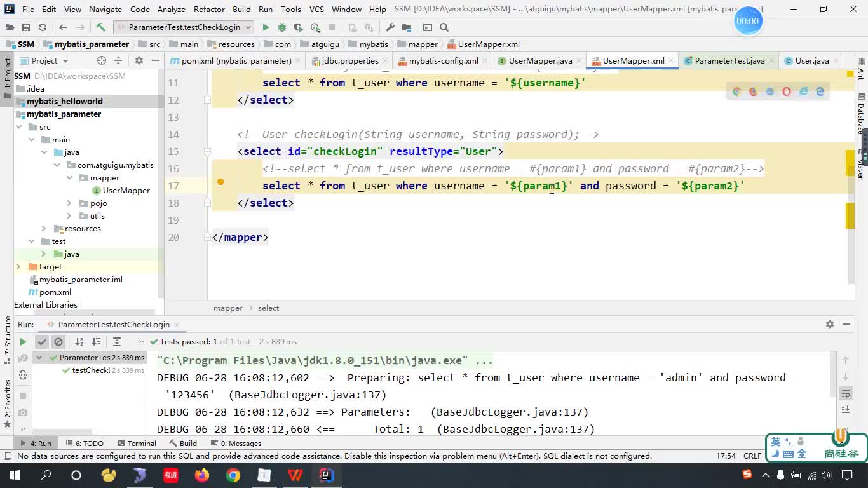Expand the utils package in project tree

coord(69,216)
